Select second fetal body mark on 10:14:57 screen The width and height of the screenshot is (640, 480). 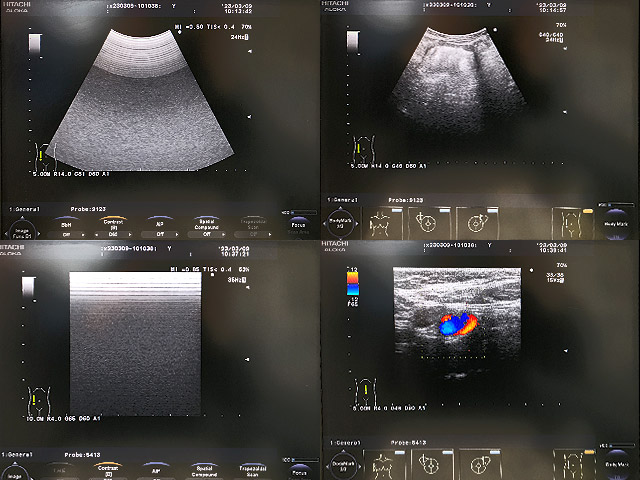point(477,222)
